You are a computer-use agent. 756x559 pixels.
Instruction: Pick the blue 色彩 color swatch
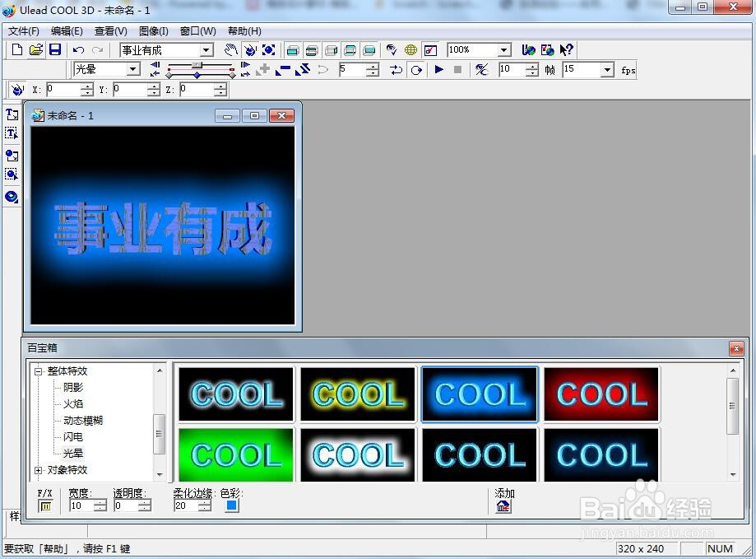(232, 505)
